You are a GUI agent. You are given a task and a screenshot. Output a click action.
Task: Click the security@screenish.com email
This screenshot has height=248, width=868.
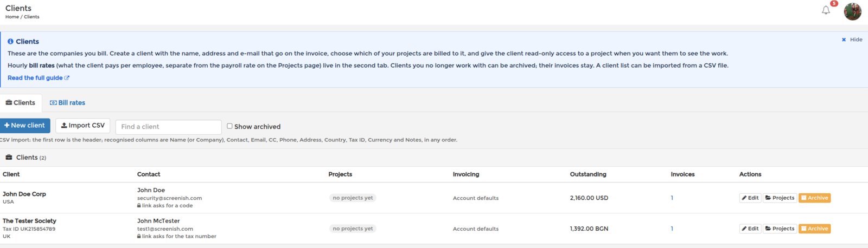coord(169,198)
